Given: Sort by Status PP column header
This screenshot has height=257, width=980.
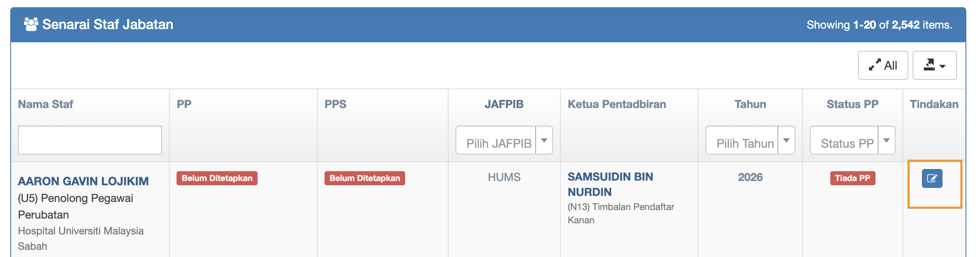Looking at the screenshot, I should tap(852, 104).
